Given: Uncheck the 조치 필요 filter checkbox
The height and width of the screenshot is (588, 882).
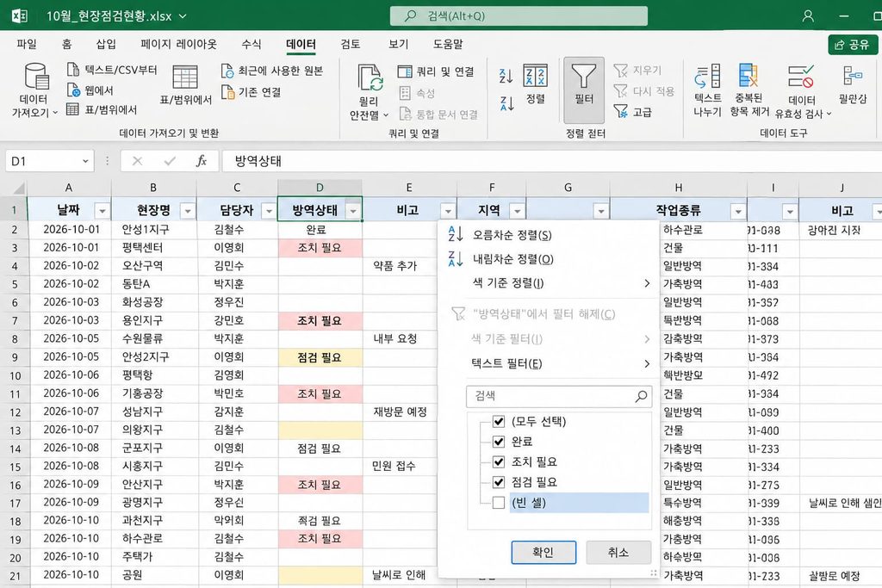Looking at the screenshot, I should pos(499,462).
